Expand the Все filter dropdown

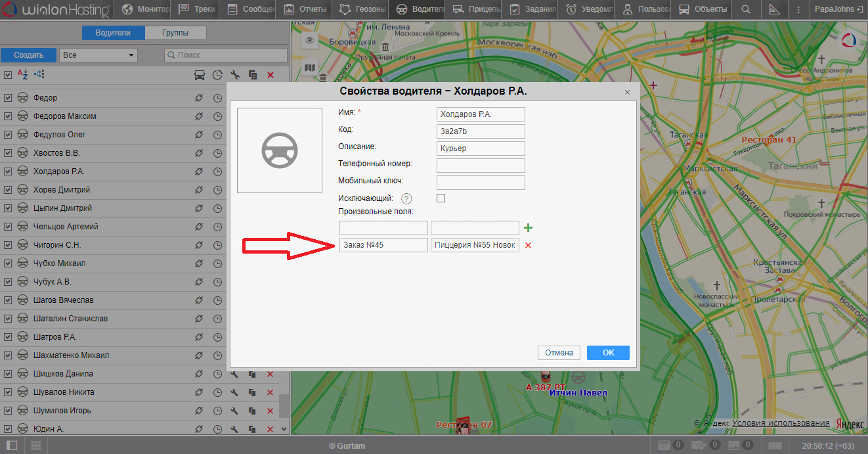[98, 55]
